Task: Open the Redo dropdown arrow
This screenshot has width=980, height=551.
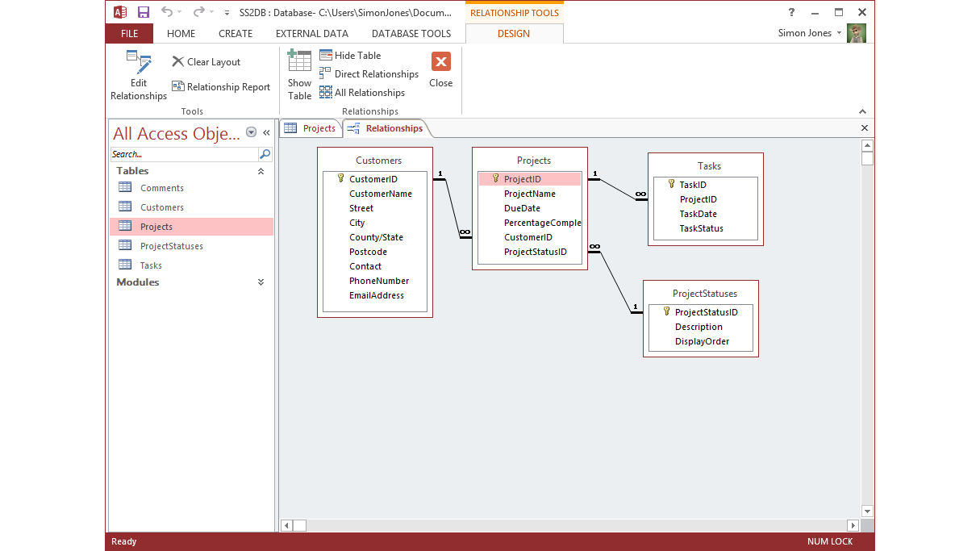Action: click(x=211, y=12)
